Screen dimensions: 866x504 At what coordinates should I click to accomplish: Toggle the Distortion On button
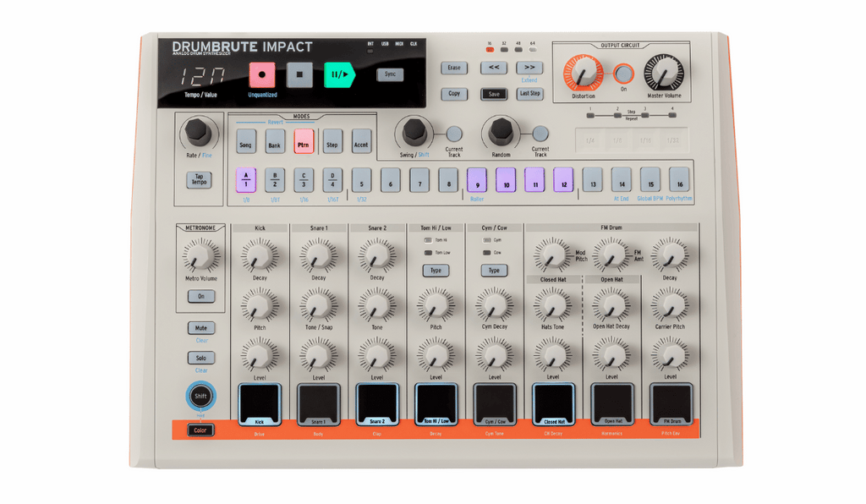pos(623,74)
